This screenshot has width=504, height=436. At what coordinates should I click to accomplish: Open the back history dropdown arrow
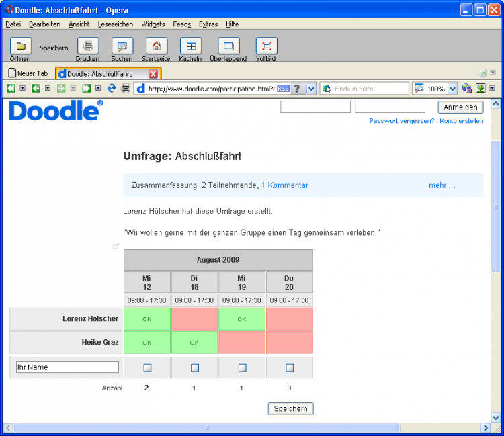click(48, 88)
